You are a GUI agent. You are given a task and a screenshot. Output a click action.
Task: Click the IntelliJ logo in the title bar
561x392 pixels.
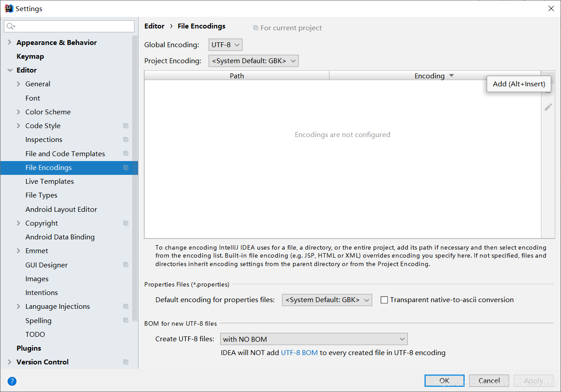click(x=9, y=8)
